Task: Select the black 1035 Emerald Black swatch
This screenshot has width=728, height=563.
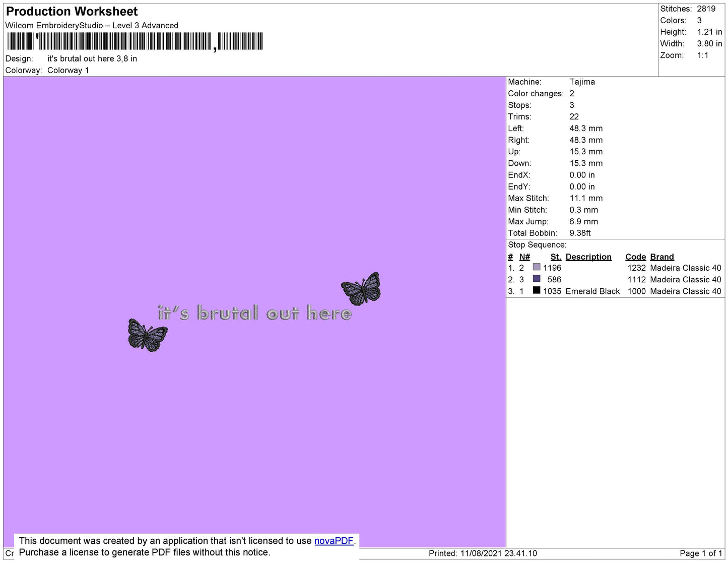Action: (537, 290)
